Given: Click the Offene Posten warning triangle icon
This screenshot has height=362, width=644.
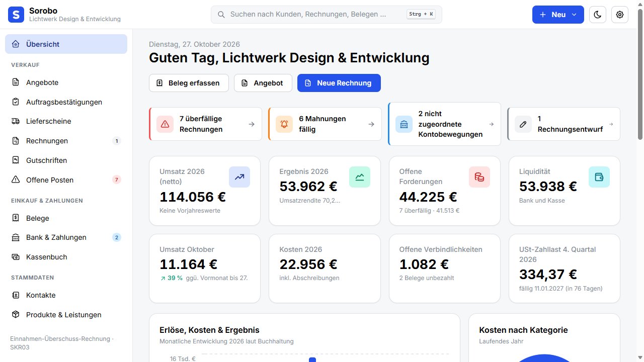Looking at the screenshot, I should click(16, 179).
